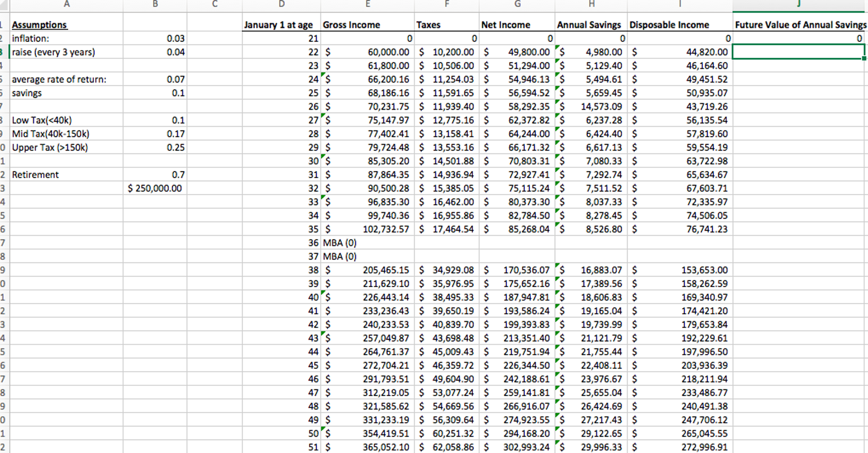Select the Retirement value 0.7

click(x=155, y=174)
